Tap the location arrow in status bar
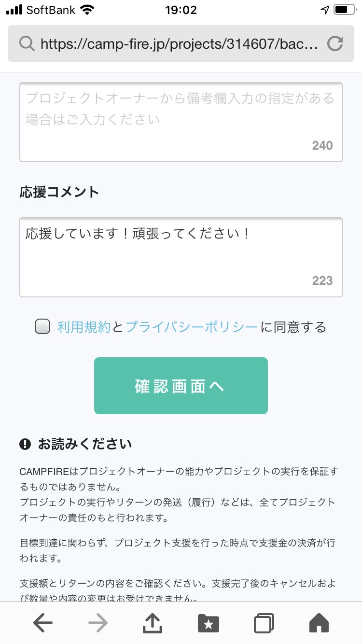This screenshot has width=362, height=644. coord(325,10)
